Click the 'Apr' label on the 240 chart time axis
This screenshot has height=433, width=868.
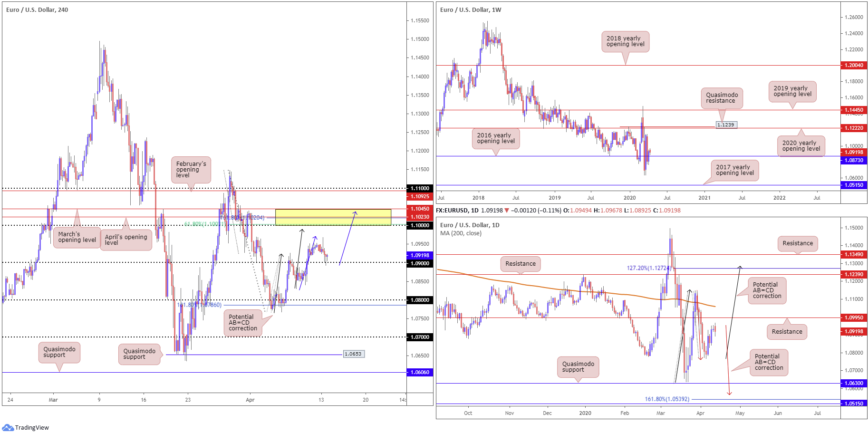click(x=250, y=400)
